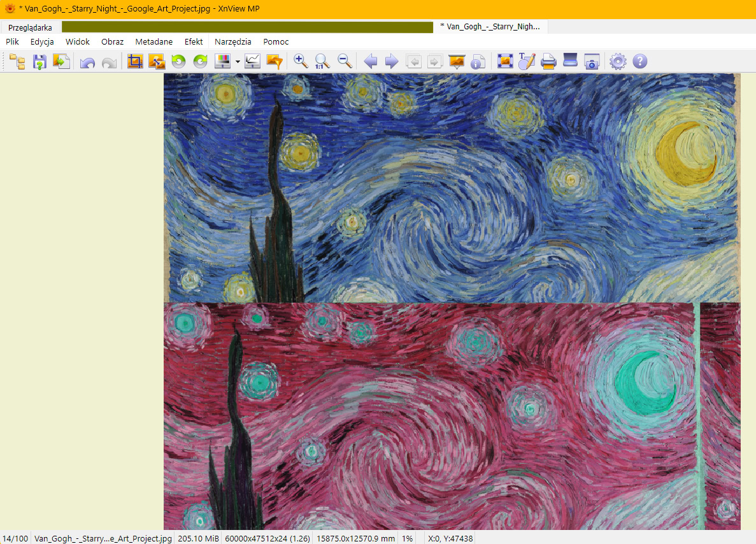The width and height of the screenshot is (756, 544).
Task: Click the file name in the status bar
Action: click(x=103, y=538)
